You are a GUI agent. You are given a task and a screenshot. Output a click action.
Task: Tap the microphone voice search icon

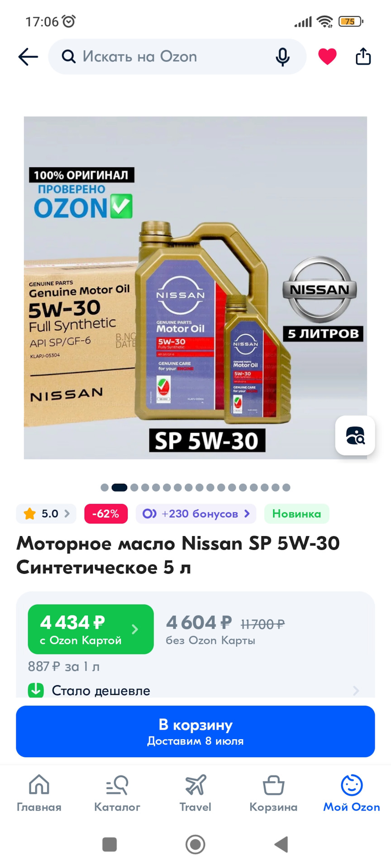[283, 57]
